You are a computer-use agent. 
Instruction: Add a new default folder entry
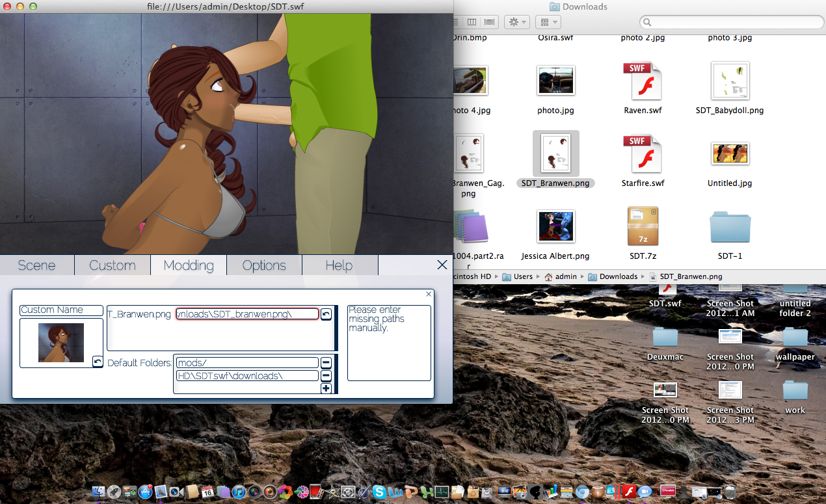tap(326, 388)
